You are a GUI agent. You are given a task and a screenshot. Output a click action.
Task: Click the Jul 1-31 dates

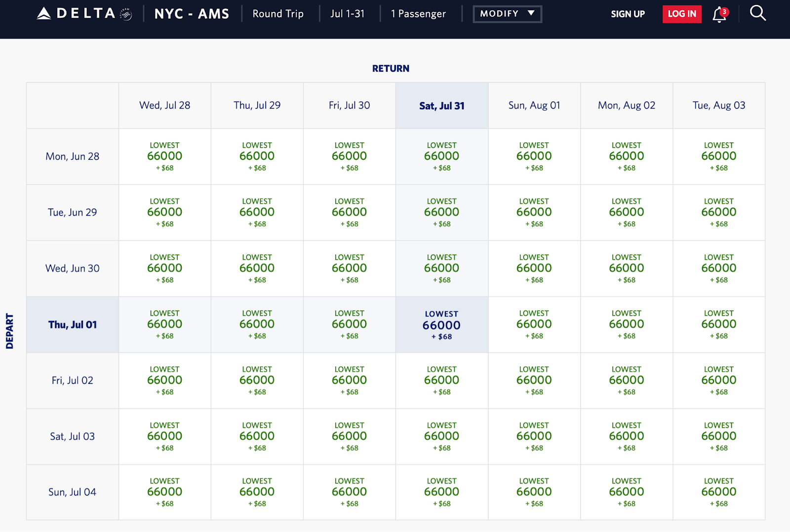(x=348, y=14)
